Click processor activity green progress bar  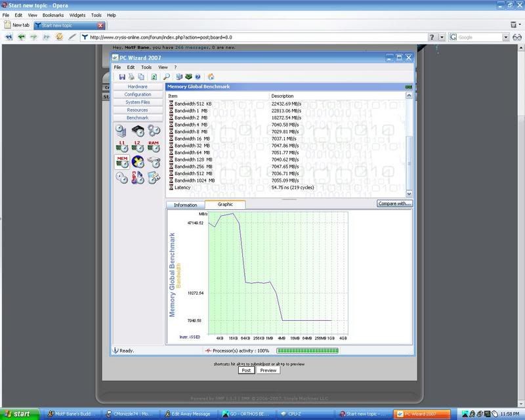click(307, 350)
